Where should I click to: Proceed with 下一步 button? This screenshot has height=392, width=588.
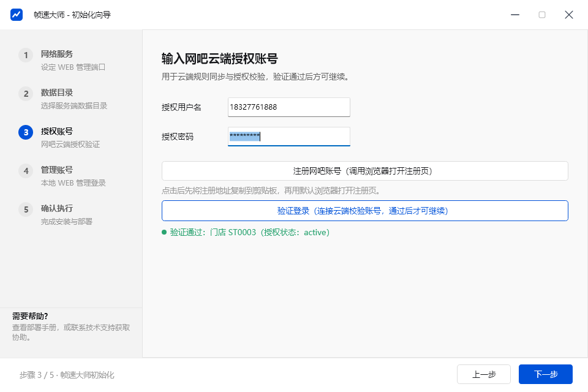[546, 374]
